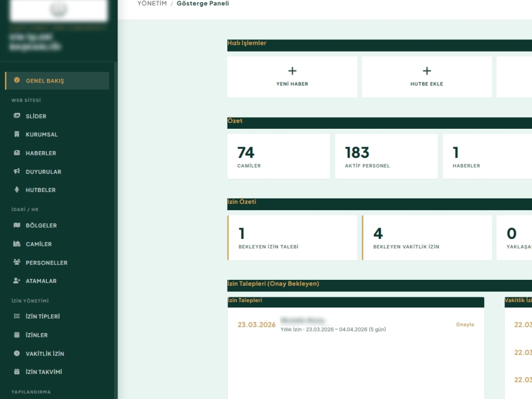Click the İzinler calendar icon
Image resolution: width=532 pixels, height=399 pixels.
(16, 335)
